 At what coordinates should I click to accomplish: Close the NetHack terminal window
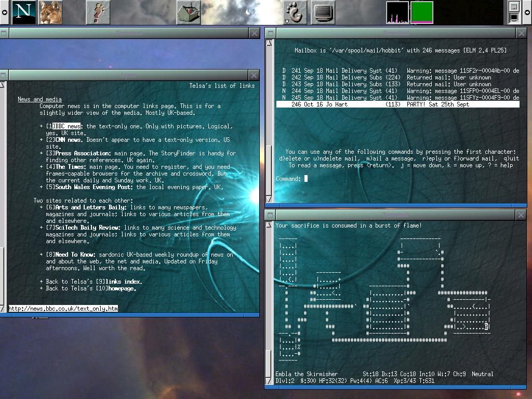tap(521, 215)
